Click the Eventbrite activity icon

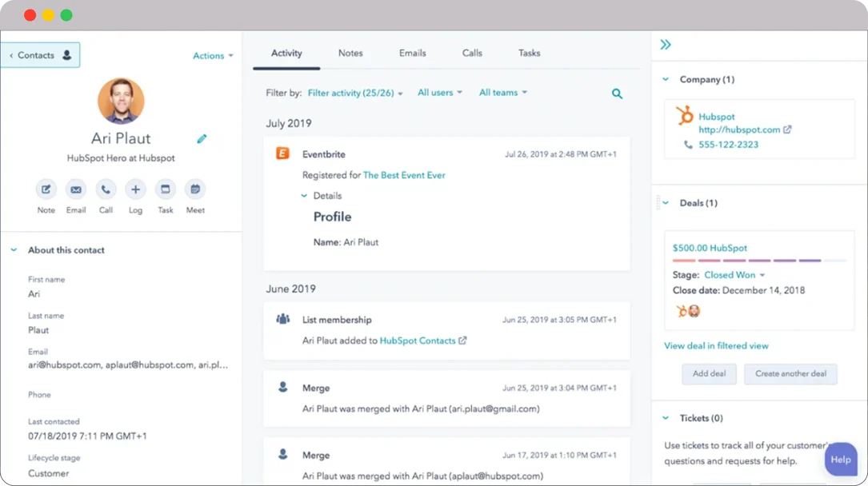pyautogui.click(x=282, y=153)
